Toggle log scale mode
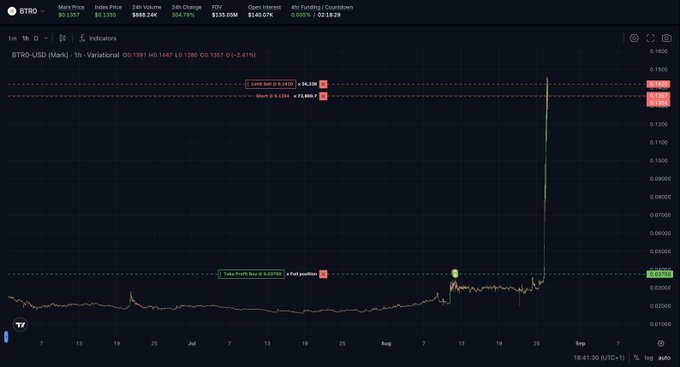This screenshot has width=680, height=367. click(649, 358)
